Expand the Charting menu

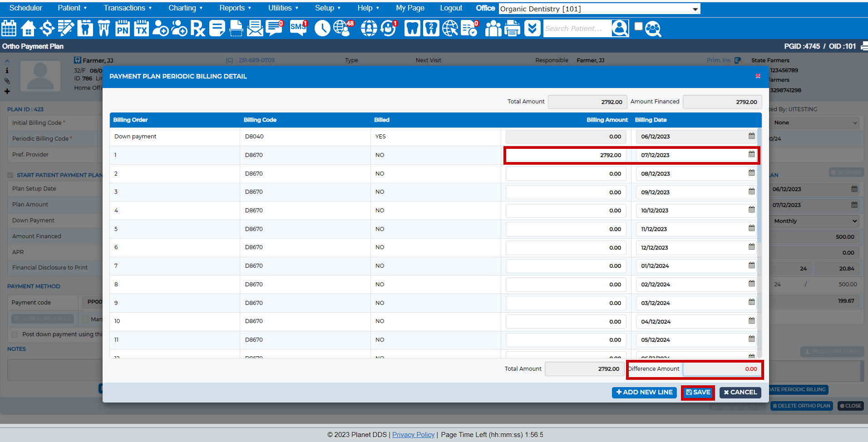(185, 8)
